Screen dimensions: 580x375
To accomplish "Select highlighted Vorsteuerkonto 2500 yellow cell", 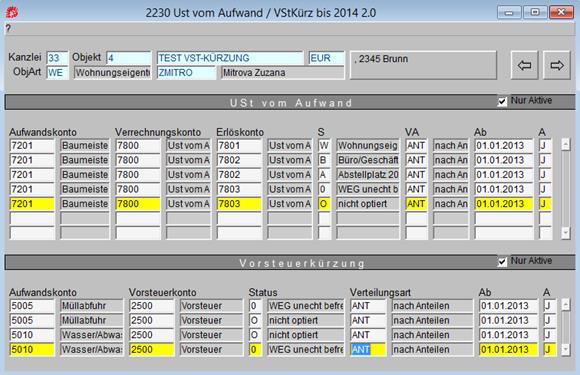I will tap(152, 349).
